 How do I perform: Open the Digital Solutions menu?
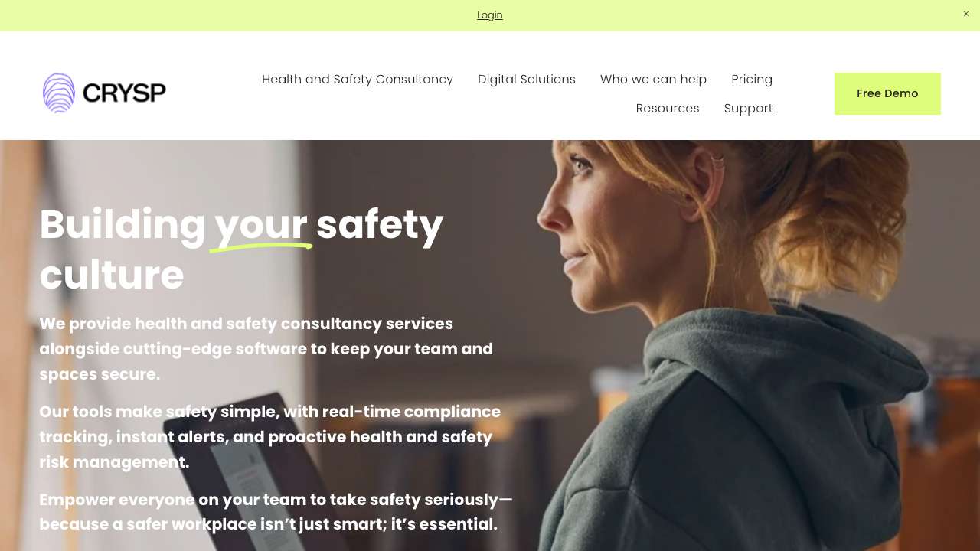(x=527, y=80)
